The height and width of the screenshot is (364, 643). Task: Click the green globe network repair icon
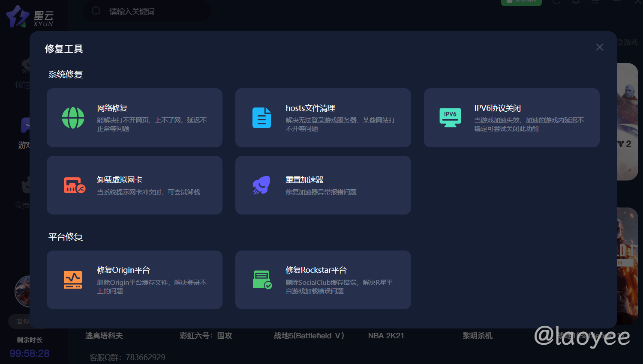click(x=73, y=118)
